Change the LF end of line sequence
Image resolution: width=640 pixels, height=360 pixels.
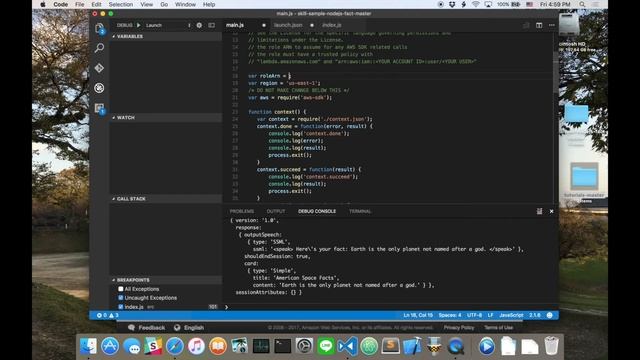point(490,315)
